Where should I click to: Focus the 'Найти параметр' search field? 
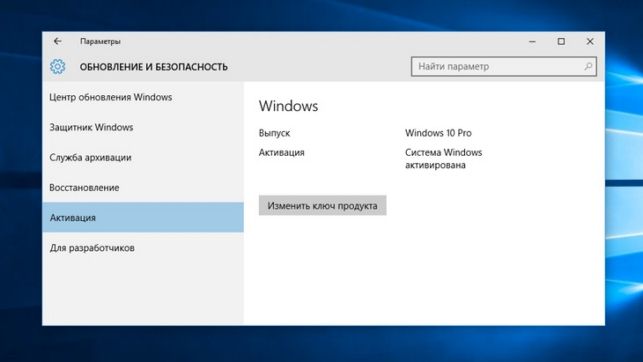tap(504, 66)
